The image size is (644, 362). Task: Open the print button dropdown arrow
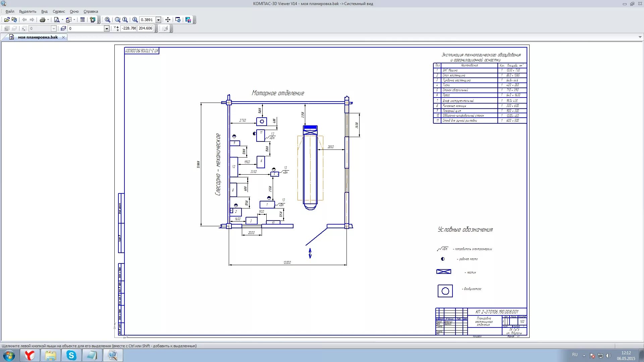48,20
